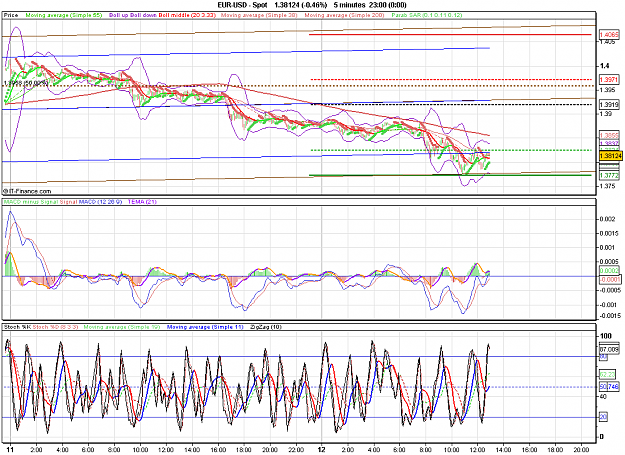Viewport: 625px width, 455px height.
Task: Select the 'Moving average (Simple 55)' legend
Action: click(x=64, y=15)
